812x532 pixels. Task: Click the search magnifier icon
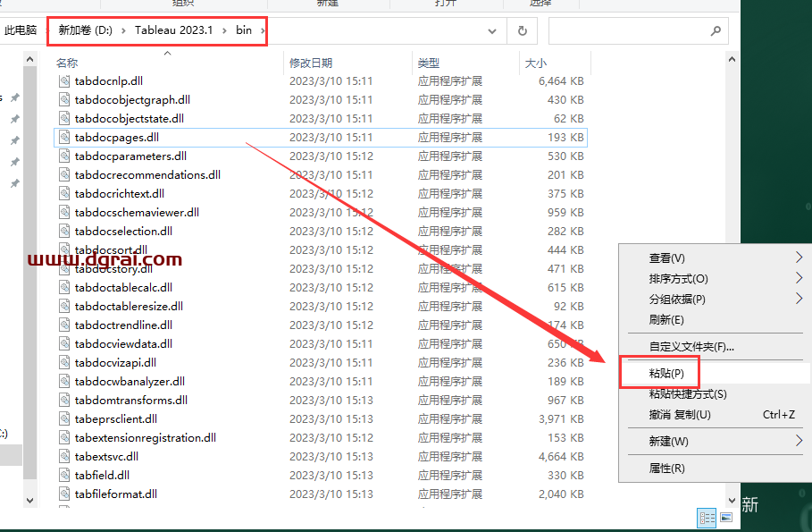[x=716, y=30]
